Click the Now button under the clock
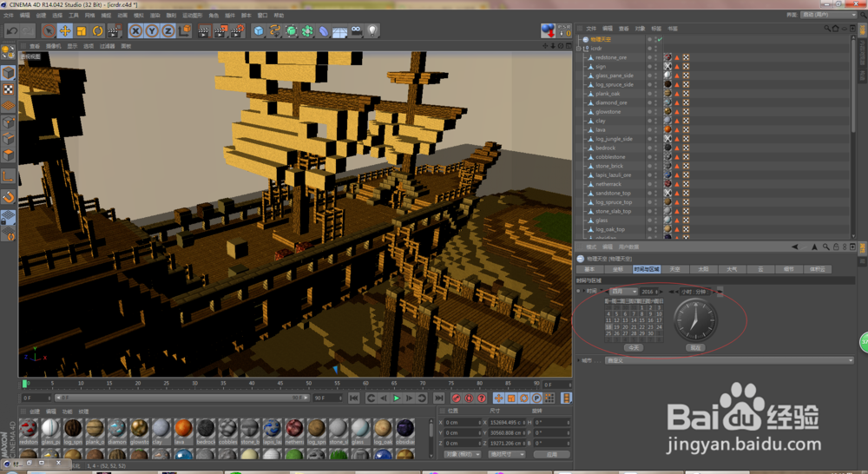This screenshot has height=474, width=868. click(695, 348)
